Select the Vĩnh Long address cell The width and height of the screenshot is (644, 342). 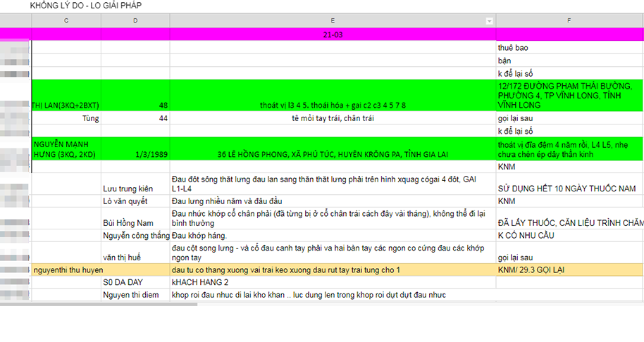569,95
